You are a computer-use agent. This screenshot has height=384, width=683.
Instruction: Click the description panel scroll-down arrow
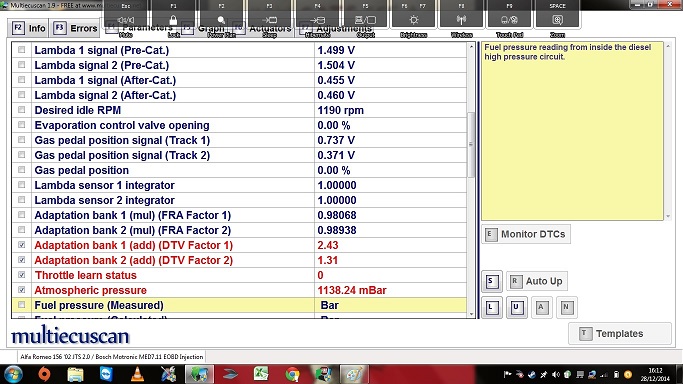point(668,216)
